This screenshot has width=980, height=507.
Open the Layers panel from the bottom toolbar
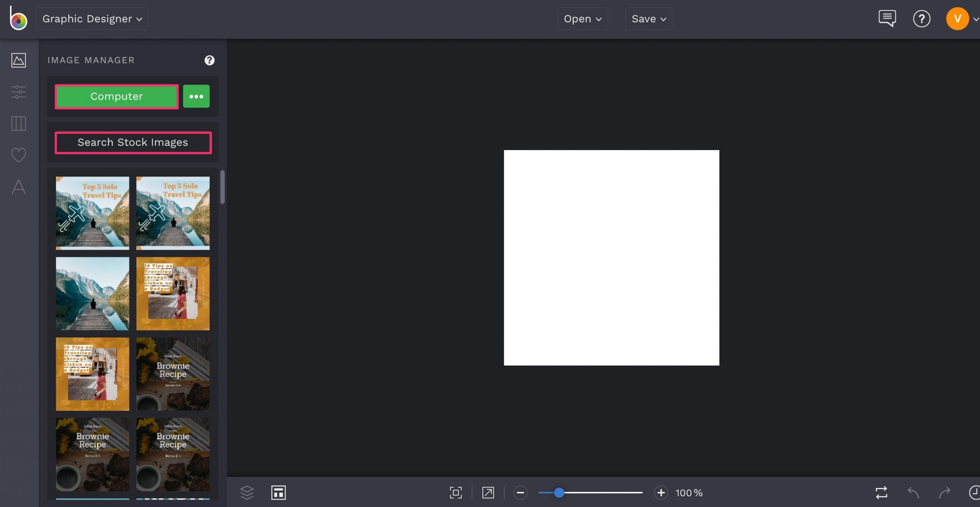coord(247,493)
